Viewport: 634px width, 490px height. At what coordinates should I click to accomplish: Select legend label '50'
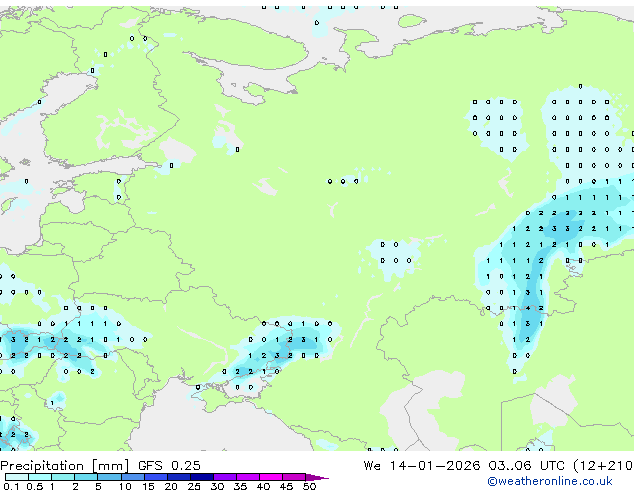pyautogui.click(x=310, y=486)
